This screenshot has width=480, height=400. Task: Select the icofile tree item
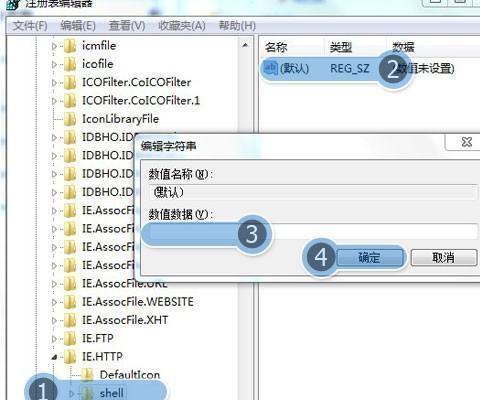(98, 64)
